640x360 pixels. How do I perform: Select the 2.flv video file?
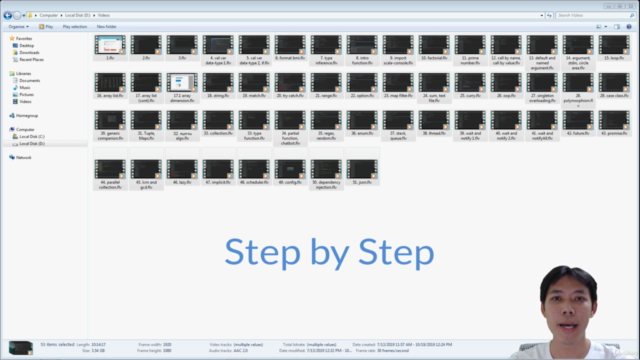[146, 48]
